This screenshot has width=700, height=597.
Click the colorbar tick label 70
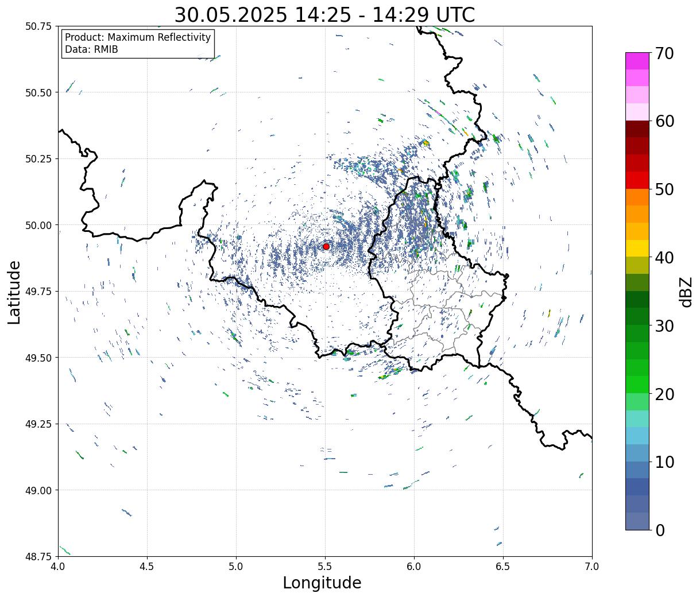[664, 53]
